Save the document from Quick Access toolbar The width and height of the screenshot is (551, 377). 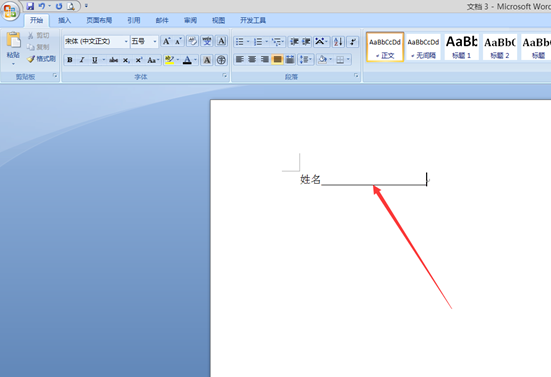pyautogui.click(x=30, y=6)
